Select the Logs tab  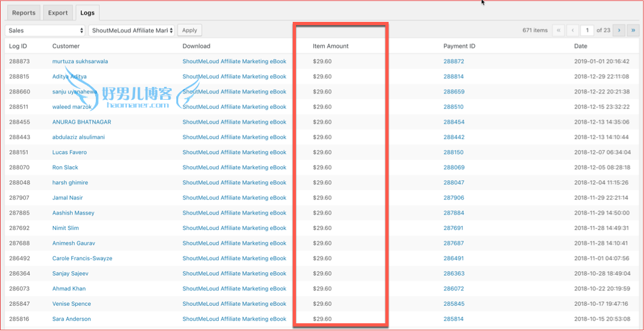click(87, 13)
